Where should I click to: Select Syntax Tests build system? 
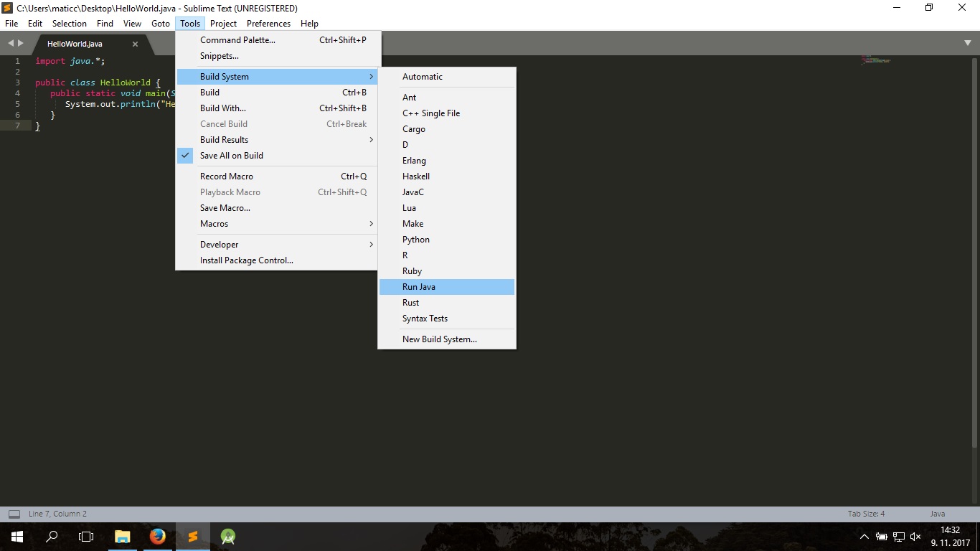tap(447, 319)
